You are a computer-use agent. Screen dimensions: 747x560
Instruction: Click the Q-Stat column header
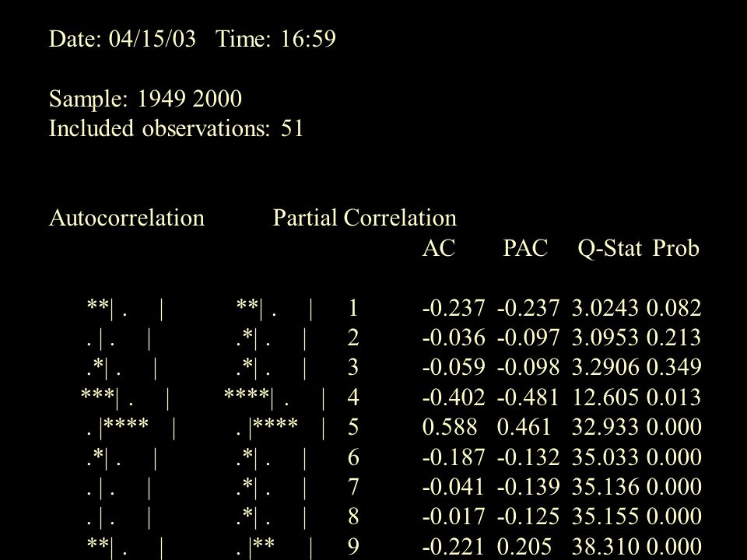(610, 249)
